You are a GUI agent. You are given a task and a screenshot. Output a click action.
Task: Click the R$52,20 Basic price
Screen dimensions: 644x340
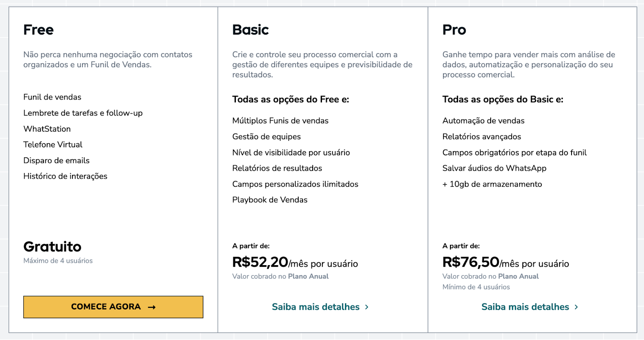[x=260, y=262]
